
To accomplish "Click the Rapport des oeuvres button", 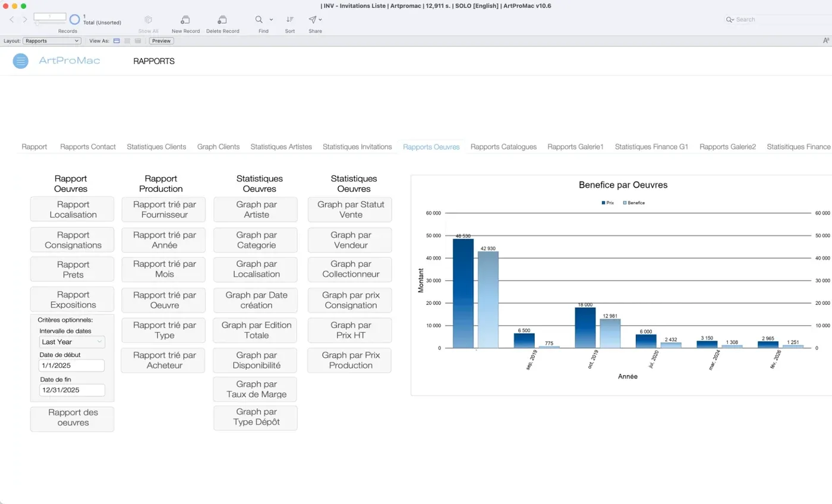I will 72,418.
